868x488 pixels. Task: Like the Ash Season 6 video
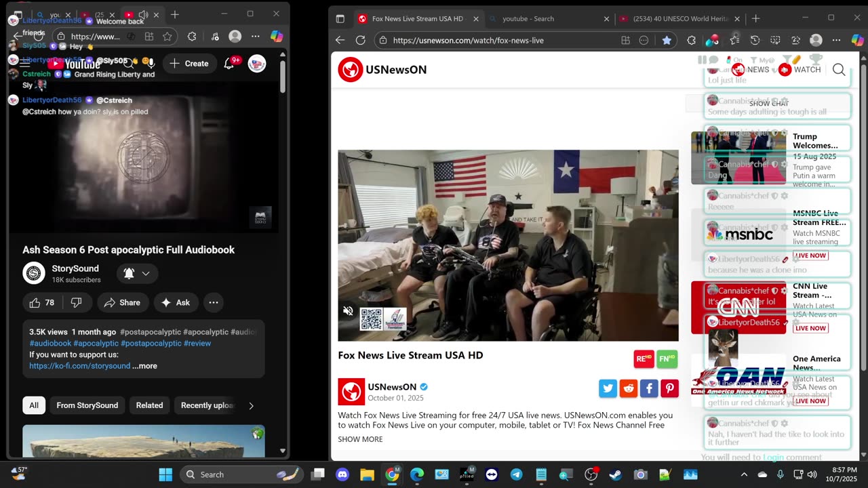tap(41, 303)
